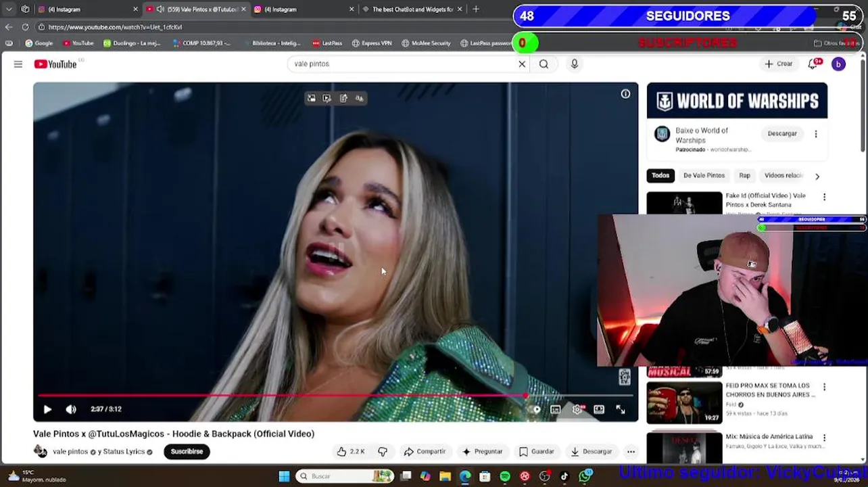Open the Windows Start button

click(284, 477)
